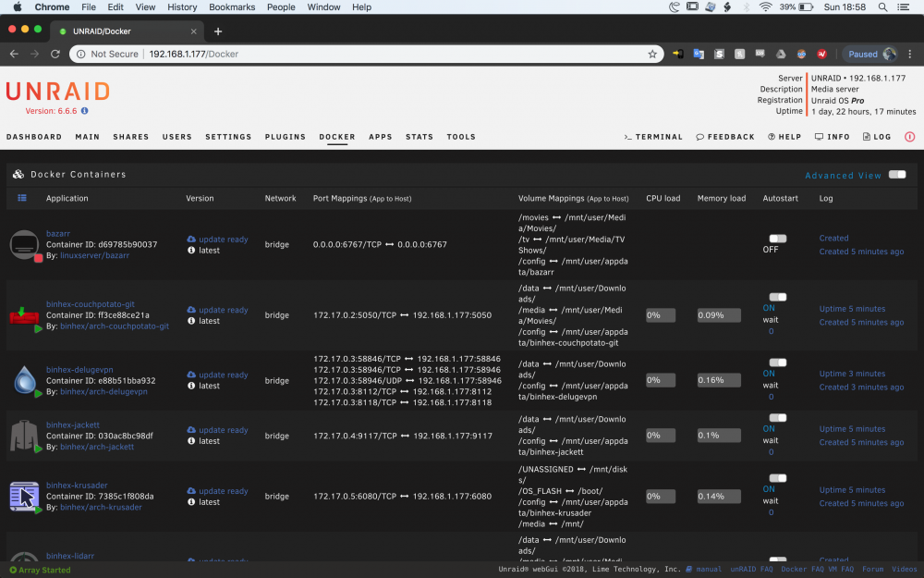The height and width of the screenshot is (578, 924).
Task: Open the Wi-Fi status menu
Action: tap(765, 7)
